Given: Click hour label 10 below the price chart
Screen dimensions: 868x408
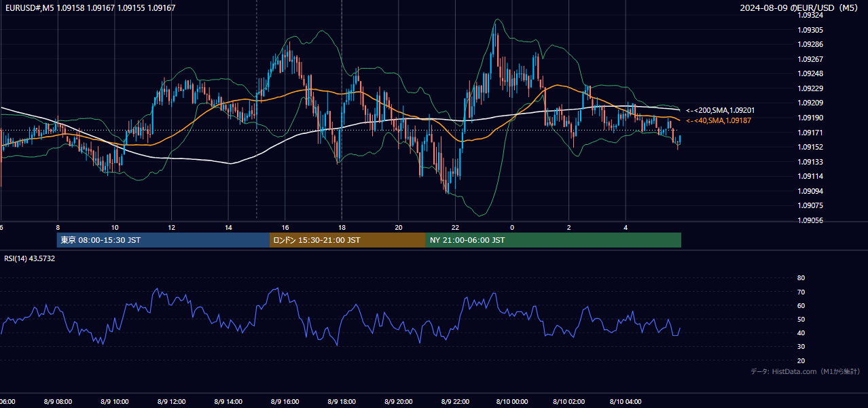Looking at the screenshot, I should click(115, 228).
